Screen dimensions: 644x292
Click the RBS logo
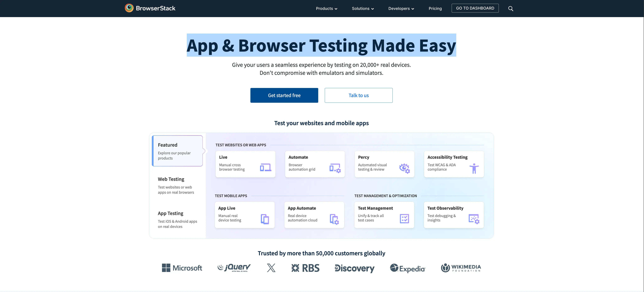tap(305, 268)
